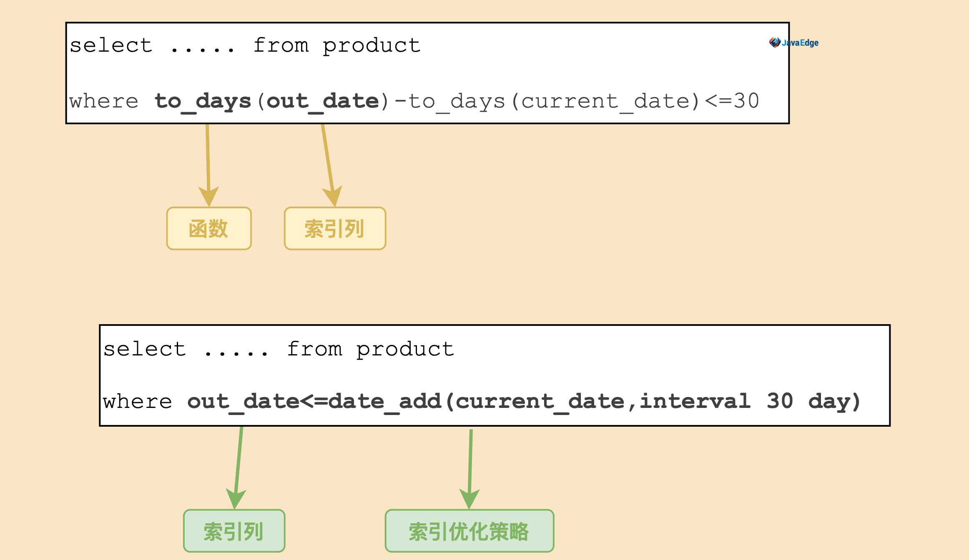Click the to_days(current_date) expression text
Viewport: 969px width, 560px height.
tap(554, 101)
